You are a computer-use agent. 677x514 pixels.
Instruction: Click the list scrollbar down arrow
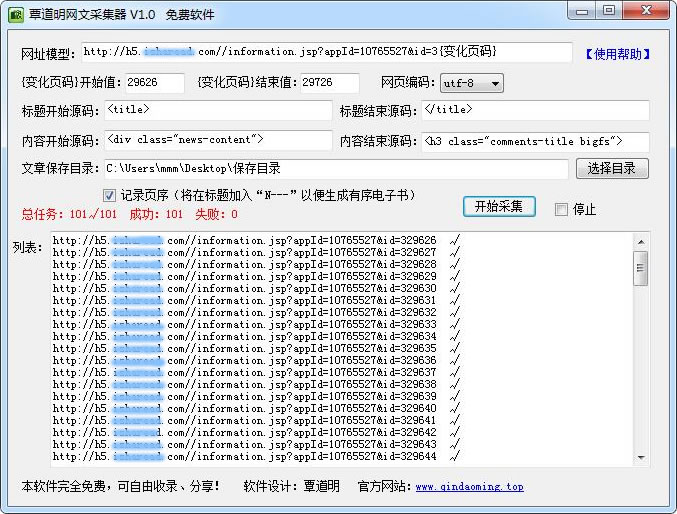click(x=641, y=457)
